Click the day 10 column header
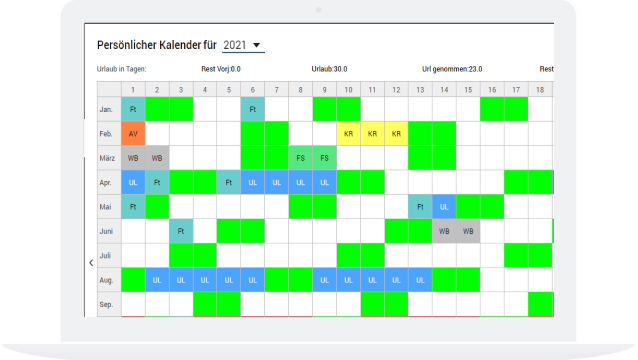638x360 pixels. coord(348,89)
